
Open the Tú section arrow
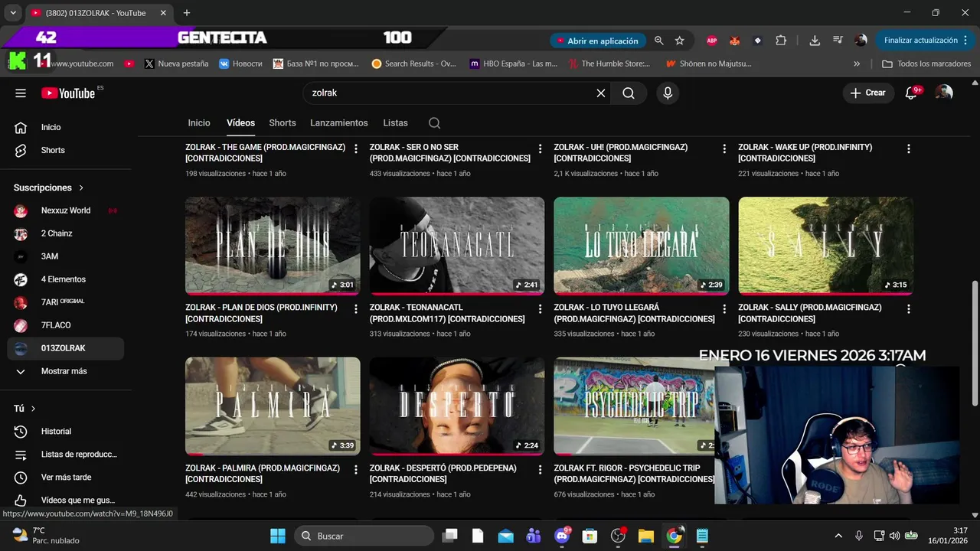coord(34,409)
